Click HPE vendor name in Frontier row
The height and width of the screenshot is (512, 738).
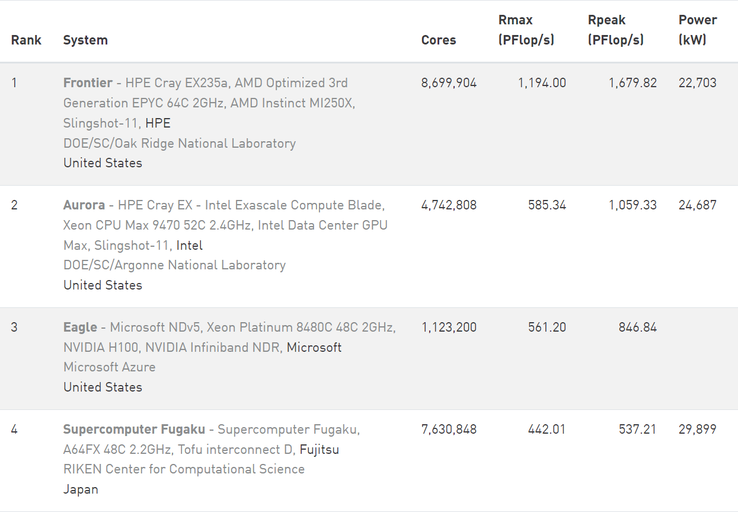tap(158, 123)
